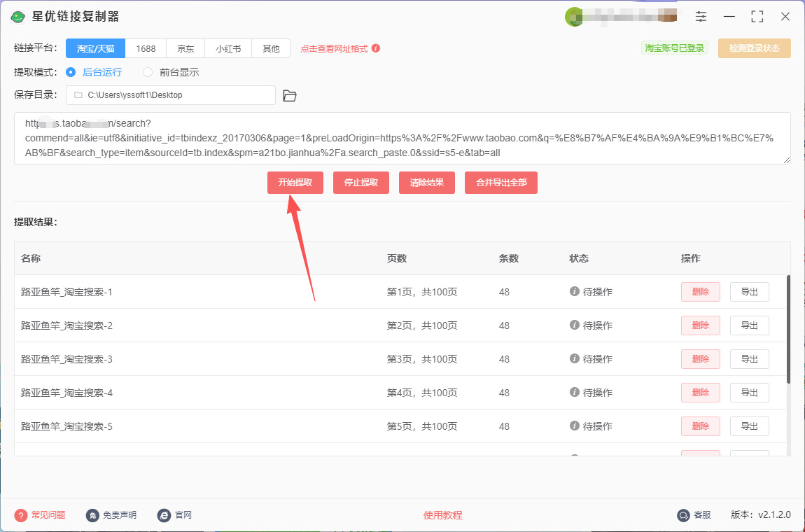805x532 pixels.
Task: Open 点击查看网址格式 link
Action: pos(334,49)
